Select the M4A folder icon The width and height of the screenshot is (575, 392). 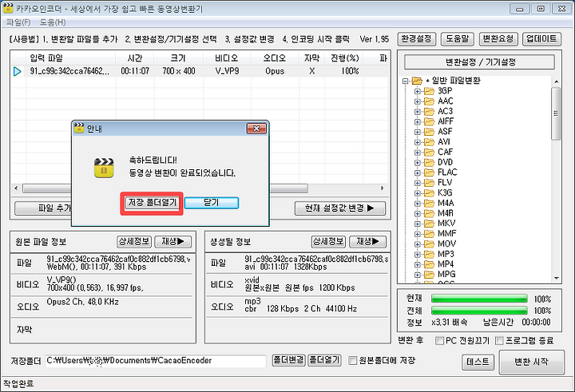[429, 203]
